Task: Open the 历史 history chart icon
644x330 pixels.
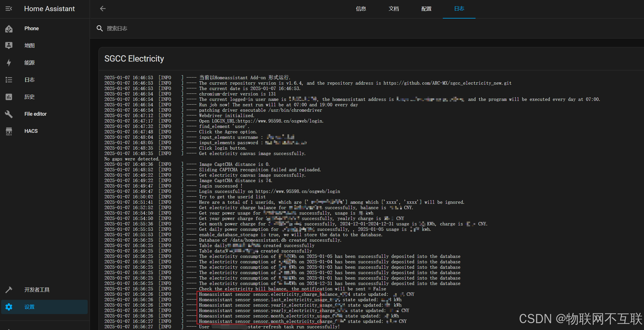Action: click(9, 97)
